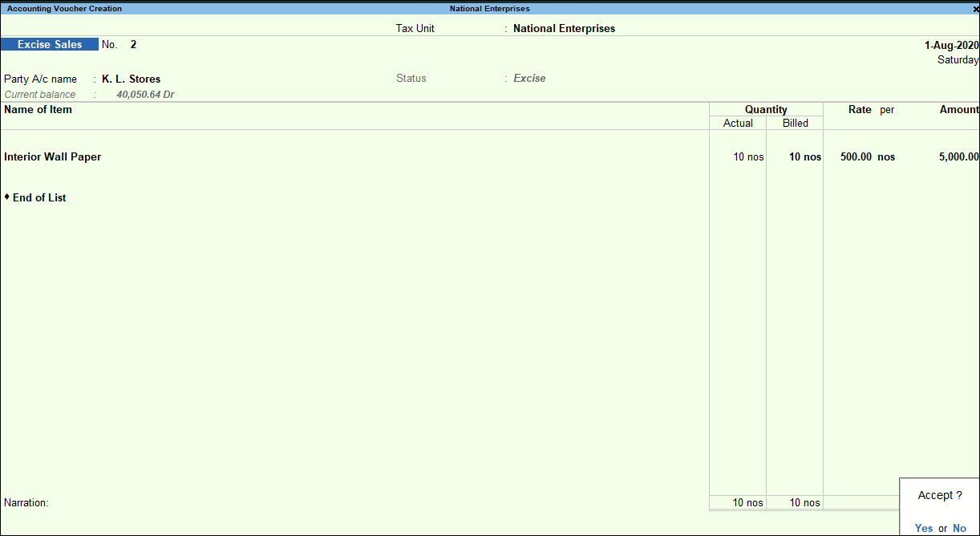Screen dimensions: 980x536
Task: Click the amount 5,000.00
Action: point(958,157)
